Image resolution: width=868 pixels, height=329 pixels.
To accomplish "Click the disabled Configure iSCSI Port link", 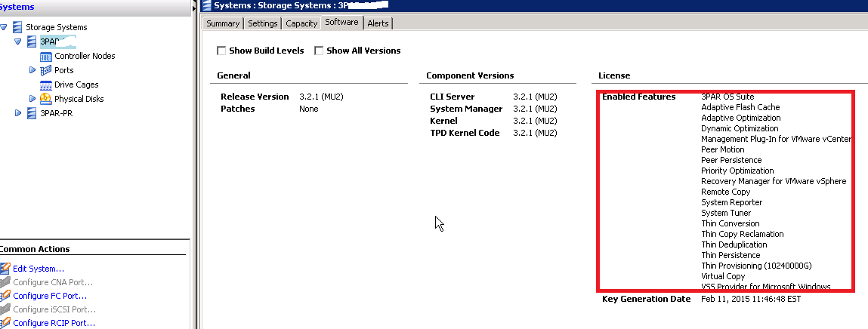I will [54, 309].
